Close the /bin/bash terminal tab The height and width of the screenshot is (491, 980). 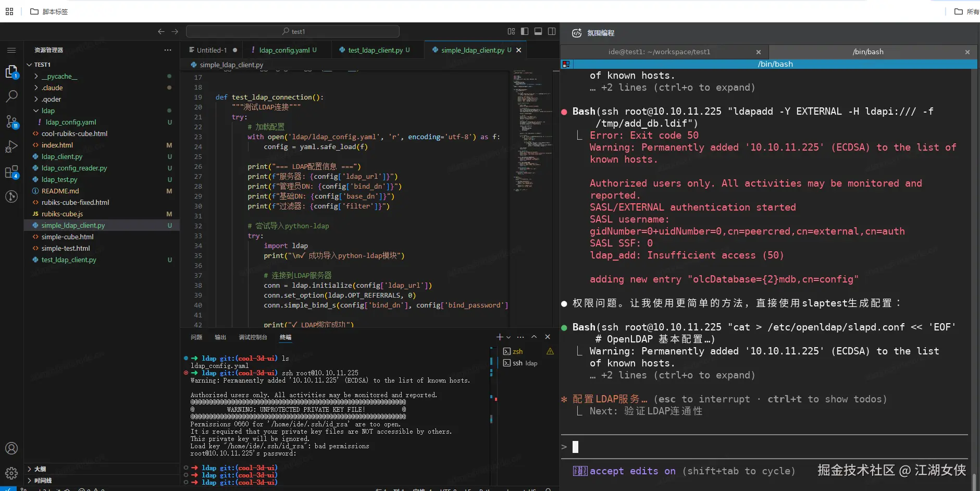(967, 52)
